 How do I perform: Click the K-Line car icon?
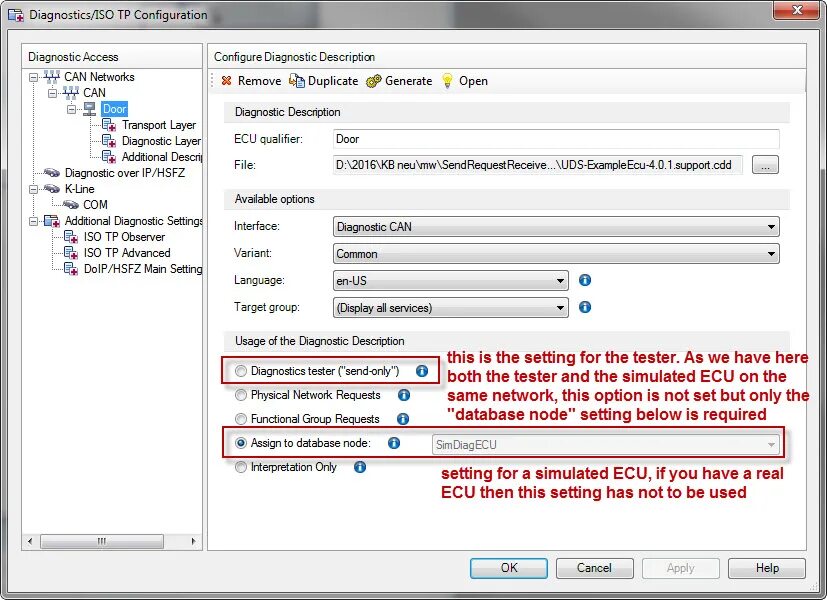(x=52, y=188)
